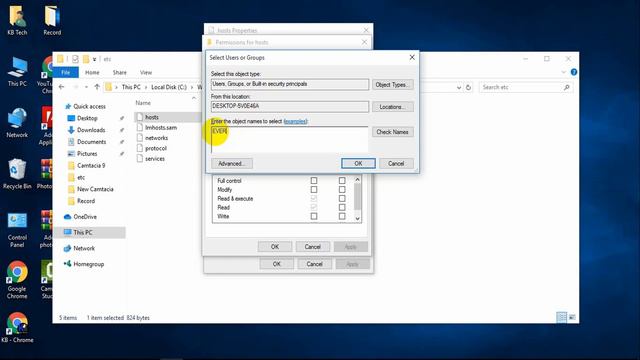Click the Check Names button
The width and height of the screenshot is (640, 360).
tap(393, 132)
